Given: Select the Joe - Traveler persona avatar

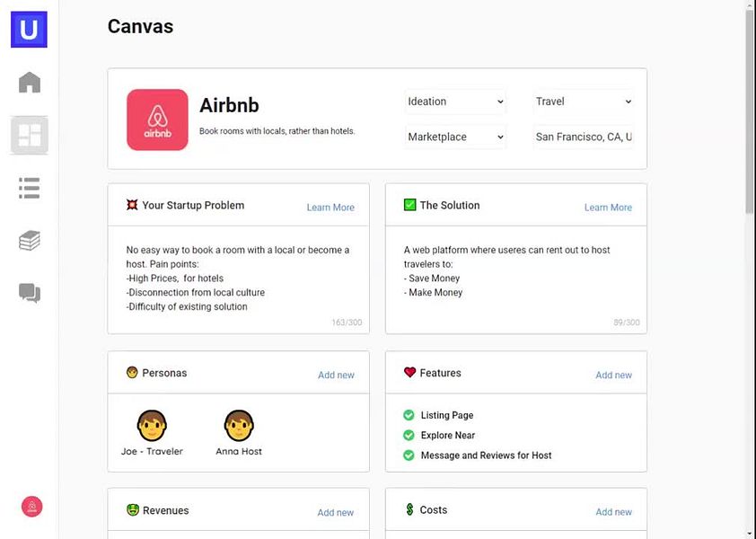Looking at the screenshot, I should pyautogui.click(x=152, y=426).
